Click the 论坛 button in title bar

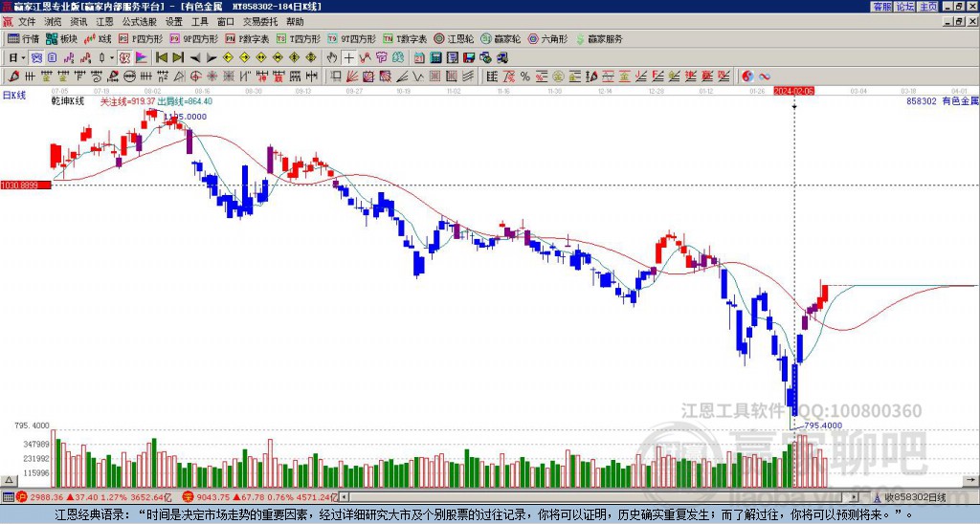pos(905,7)
